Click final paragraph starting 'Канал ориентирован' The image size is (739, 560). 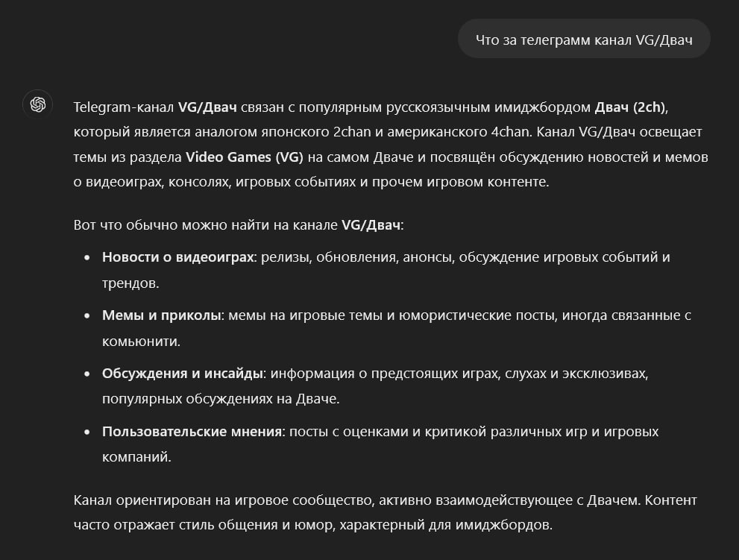pyautogui.click(x=385, y=512)
